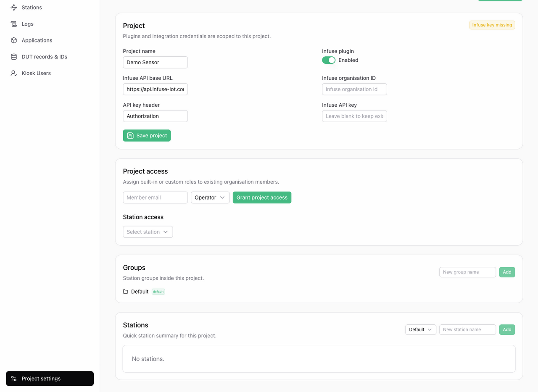The height and width of the screenshot is (392, 538).
Task: Open Stations via its sidebar icon
Action: tap(14, 8)
